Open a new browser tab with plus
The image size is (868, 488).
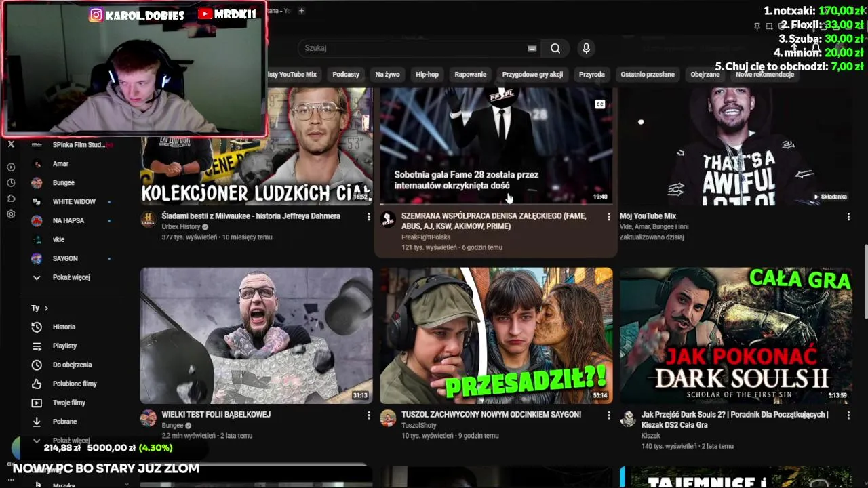pos(301,10)
